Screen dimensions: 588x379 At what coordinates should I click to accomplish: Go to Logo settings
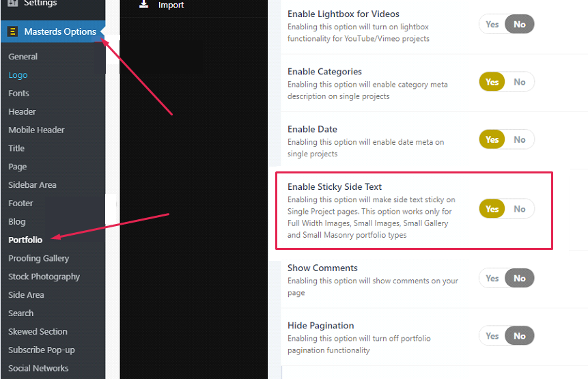pyautogui.click(x=18, y=75)
